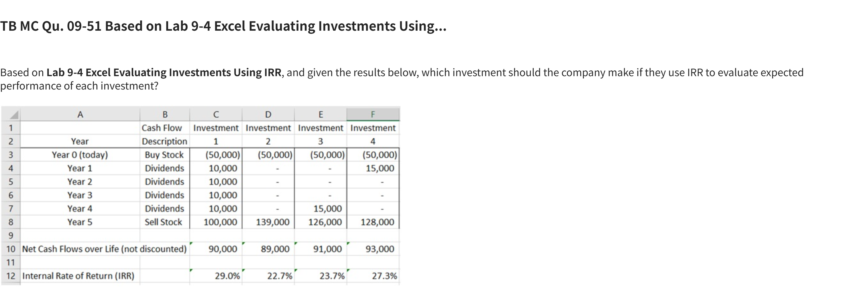Viewport: 868px width, 287px height.
Task: Click the question title heading TB MC Qu. 09-51
Action: [x=223, y=26]
